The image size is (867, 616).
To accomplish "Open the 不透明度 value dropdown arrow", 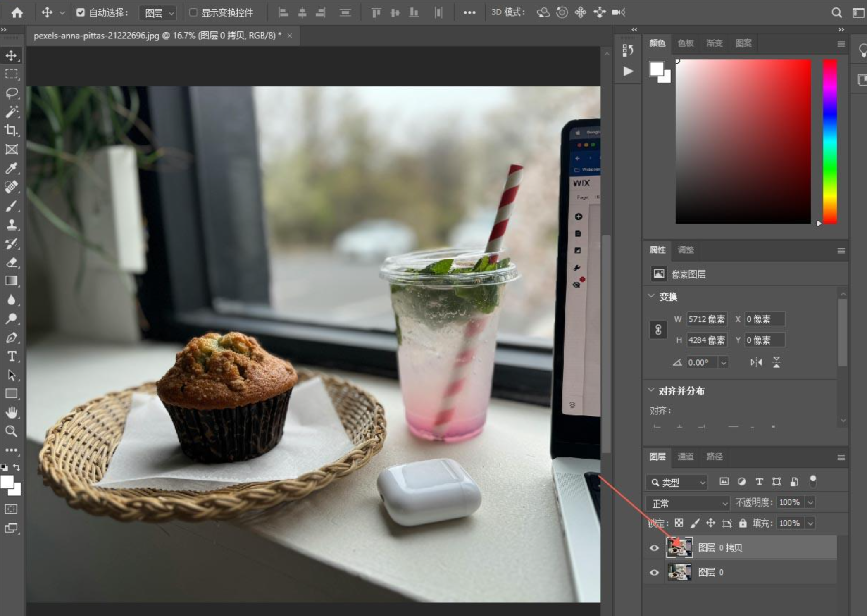I will (810, 503).
